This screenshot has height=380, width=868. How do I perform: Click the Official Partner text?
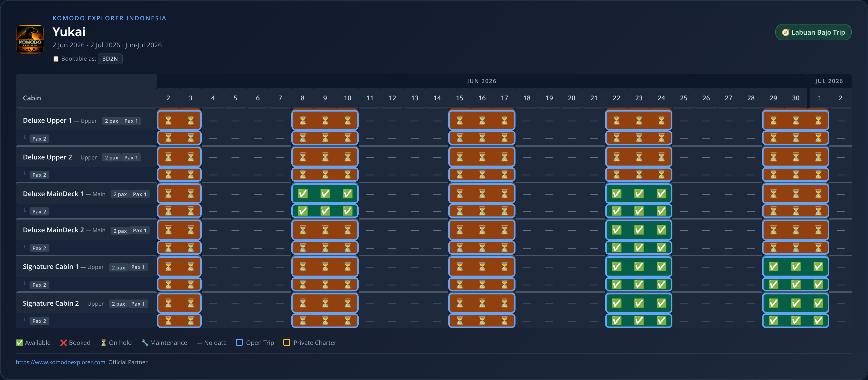click(128, 362)
